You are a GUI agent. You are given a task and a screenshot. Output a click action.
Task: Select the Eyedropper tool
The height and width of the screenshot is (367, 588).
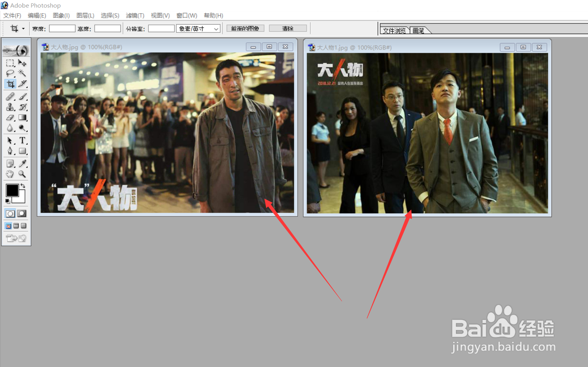22,163
